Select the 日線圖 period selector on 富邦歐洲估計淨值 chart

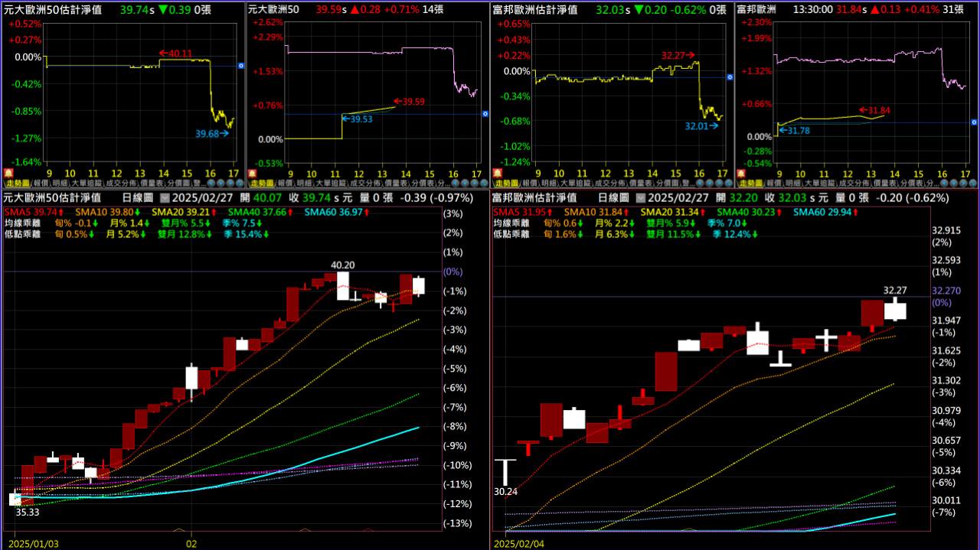pyautogui.click(x=613, y=197)
